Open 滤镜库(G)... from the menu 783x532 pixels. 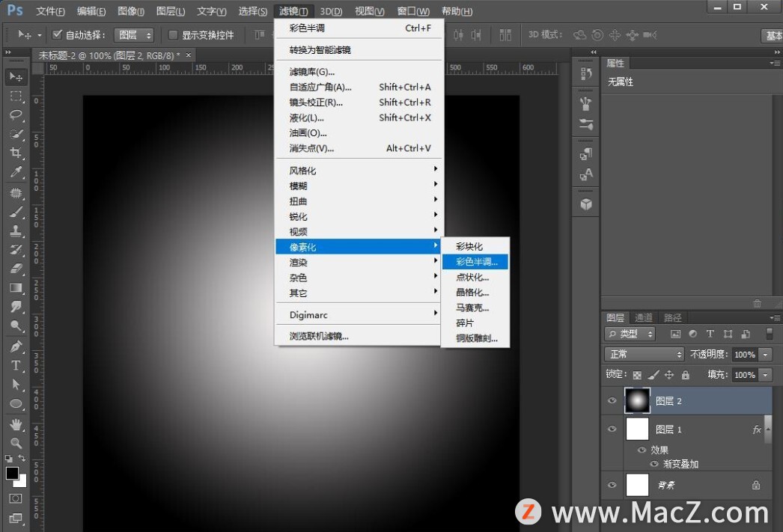pos(358,72)
